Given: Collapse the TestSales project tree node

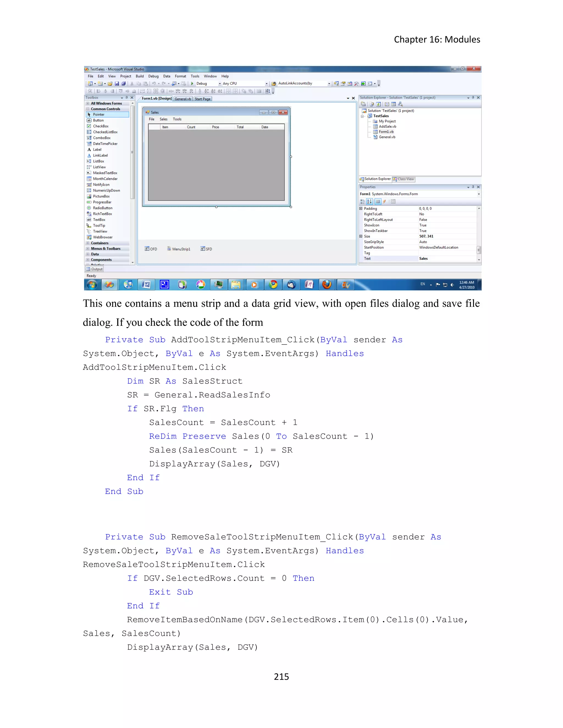Looking at the screenshot, I should click(362, 116).
